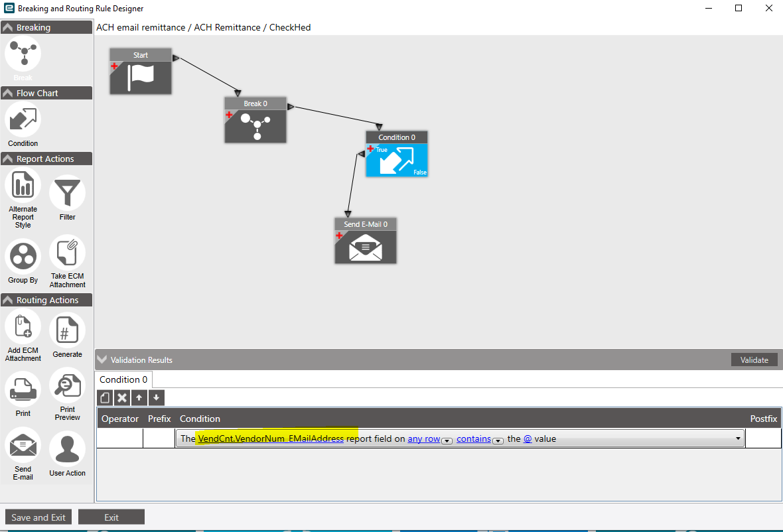
Task: Click the Break 0 output connector arrow
Action: (291, 106)
